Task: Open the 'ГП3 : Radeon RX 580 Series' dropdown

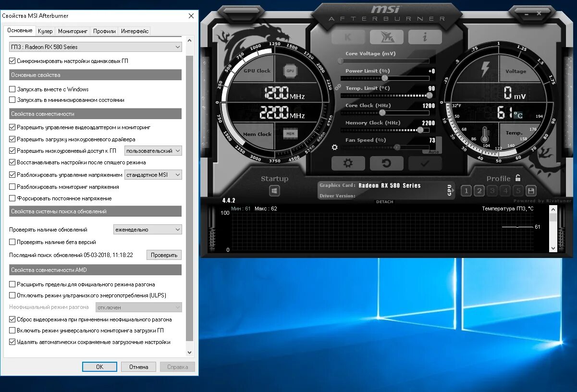Action: tap(96, 47)
